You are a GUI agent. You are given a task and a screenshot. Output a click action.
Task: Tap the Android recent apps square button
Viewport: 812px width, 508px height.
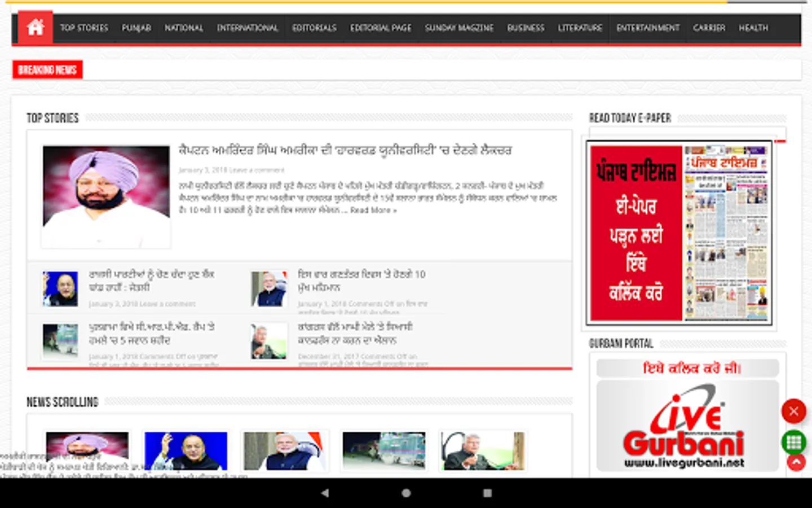[x=487, y=493]
